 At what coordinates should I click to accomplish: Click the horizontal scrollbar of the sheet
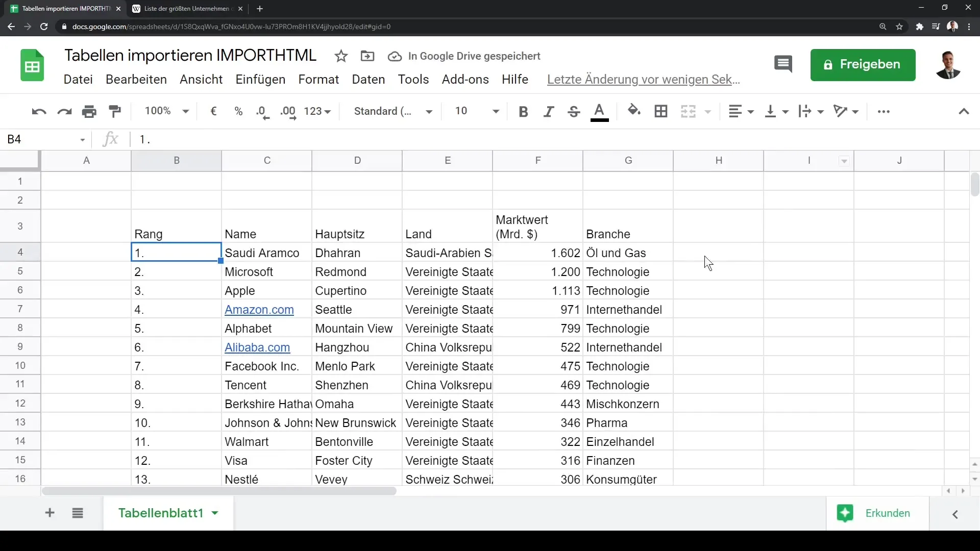tap(219, 491)
